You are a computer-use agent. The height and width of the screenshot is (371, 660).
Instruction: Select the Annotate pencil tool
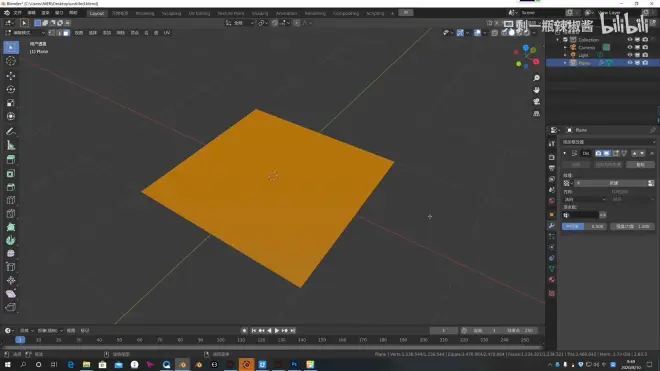[x=11, y=132]
